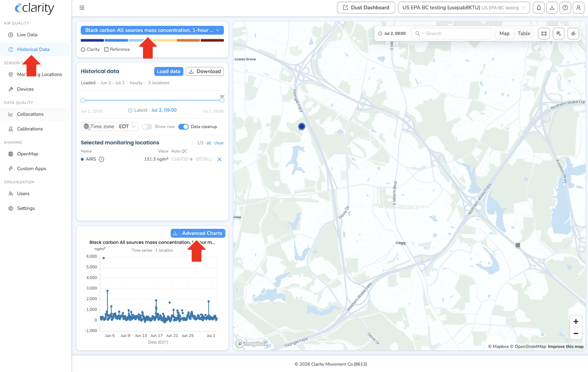Open the US EPA BC testing organization dropdown
The width and height of the screenshot is (588, 372).
click(464, 8)
